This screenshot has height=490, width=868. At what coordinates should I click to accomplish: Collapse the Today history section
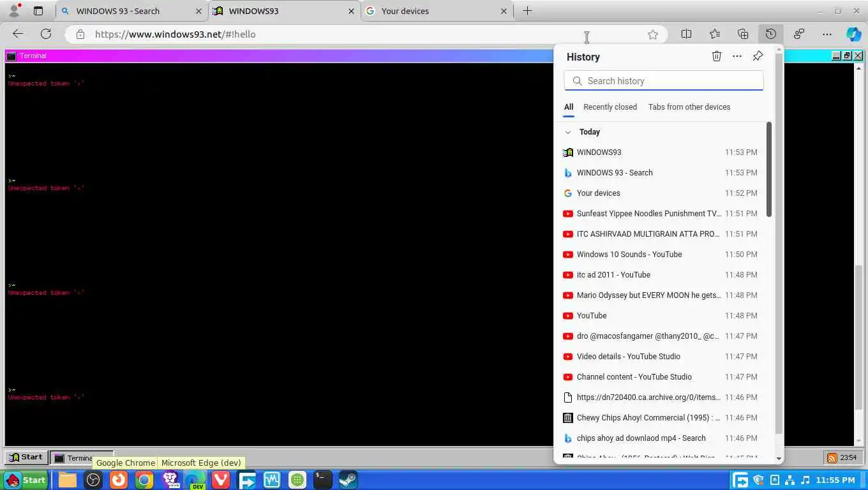point(567,132)
